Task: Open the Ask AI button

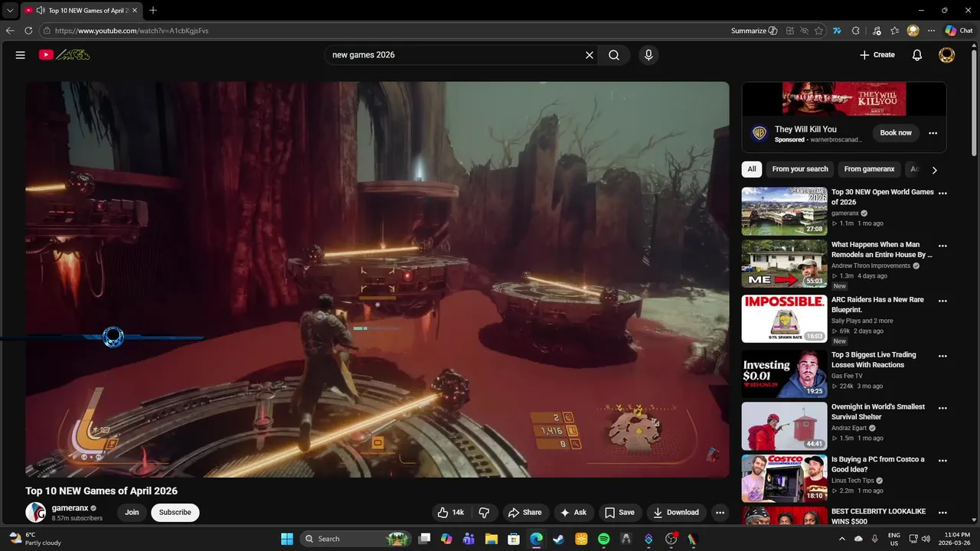Action: pyautogui.click(x=573, y=513)
